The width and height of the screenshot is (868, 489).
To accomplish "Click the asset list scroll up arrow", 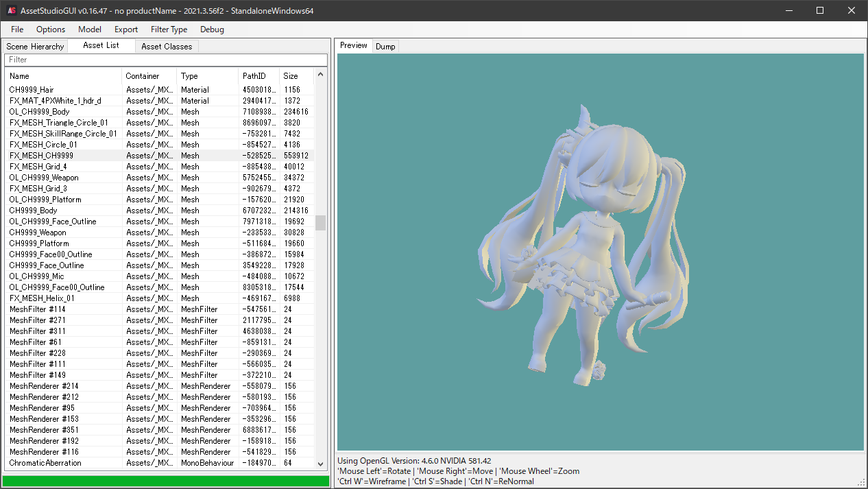I will pyautogui.click(x=320, y=74).
